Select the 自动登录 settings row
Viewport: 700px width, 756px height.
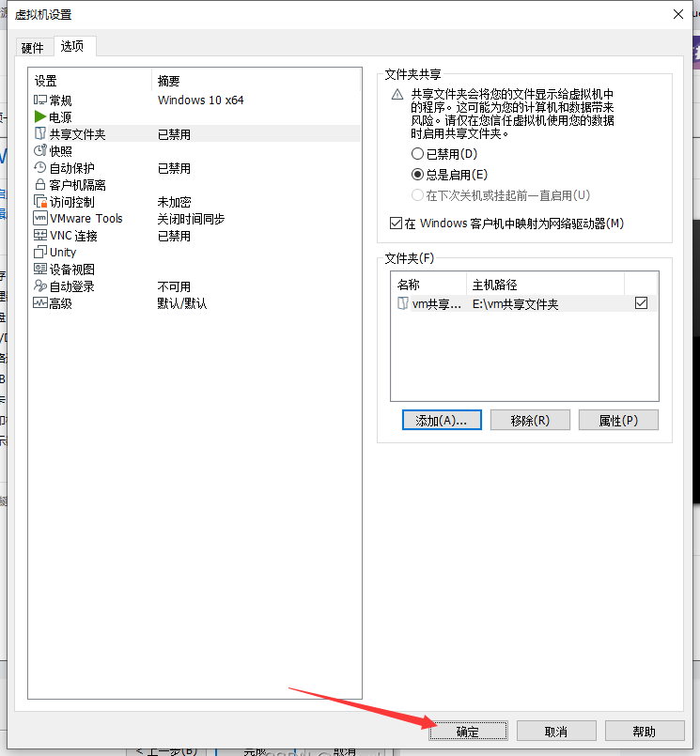196,285
